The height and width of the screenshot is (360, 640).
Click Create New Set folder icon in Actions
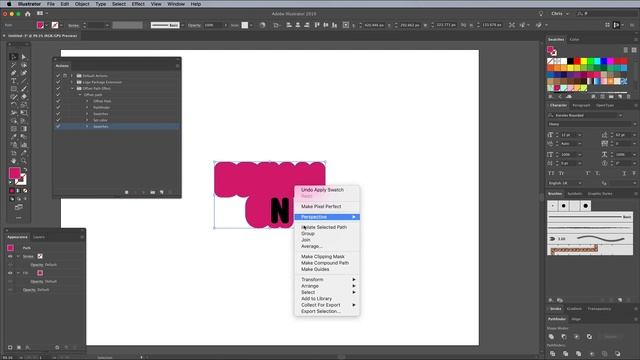[153, 192]
